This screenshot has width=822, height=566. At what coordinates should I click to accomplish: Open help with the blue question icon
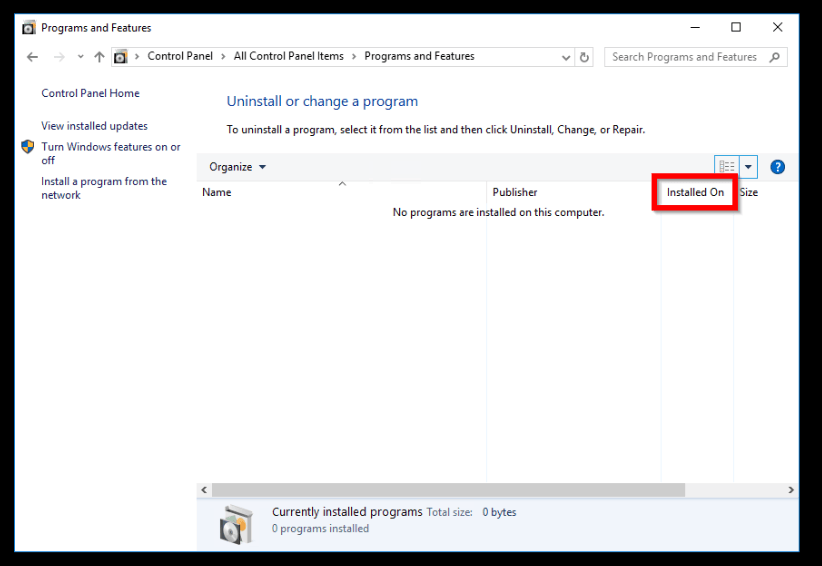(x=777, y=167)
